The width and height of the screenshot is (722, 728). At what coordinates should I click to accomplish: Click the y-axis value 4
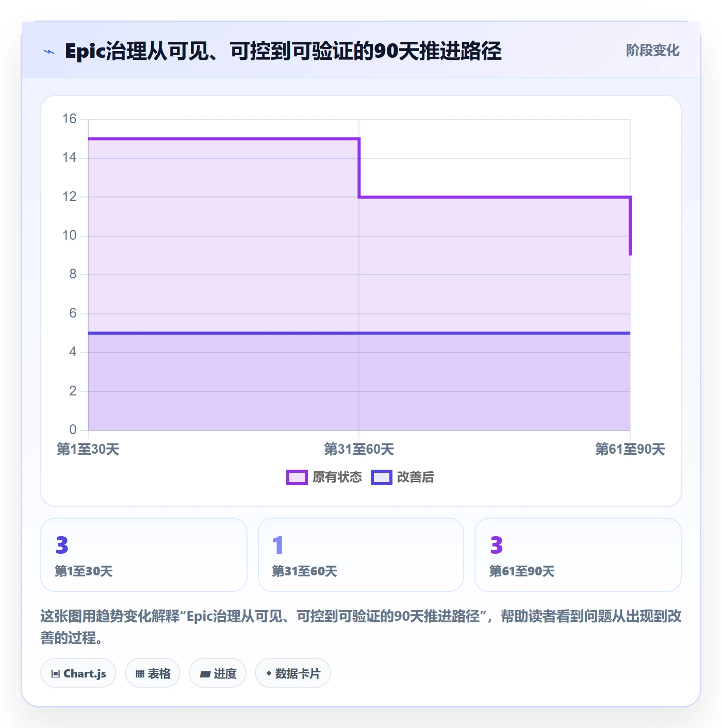tap(73, 352)
